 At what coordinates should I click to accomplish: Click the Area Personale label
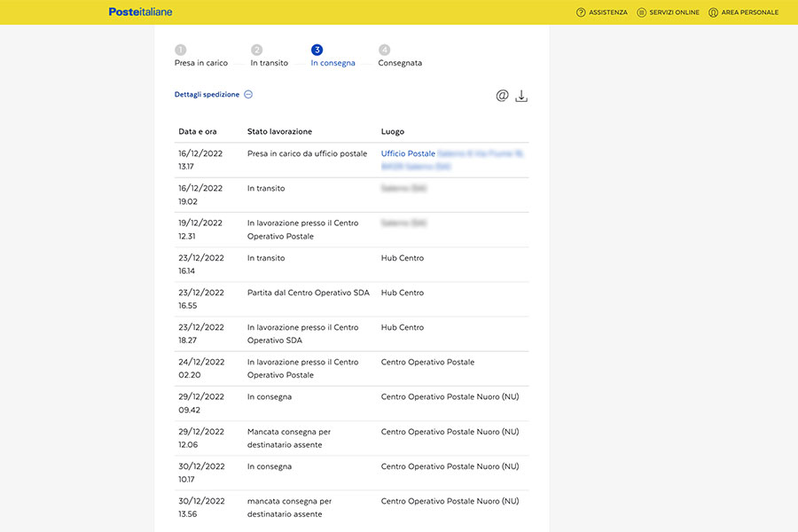(x=749, y=12)
